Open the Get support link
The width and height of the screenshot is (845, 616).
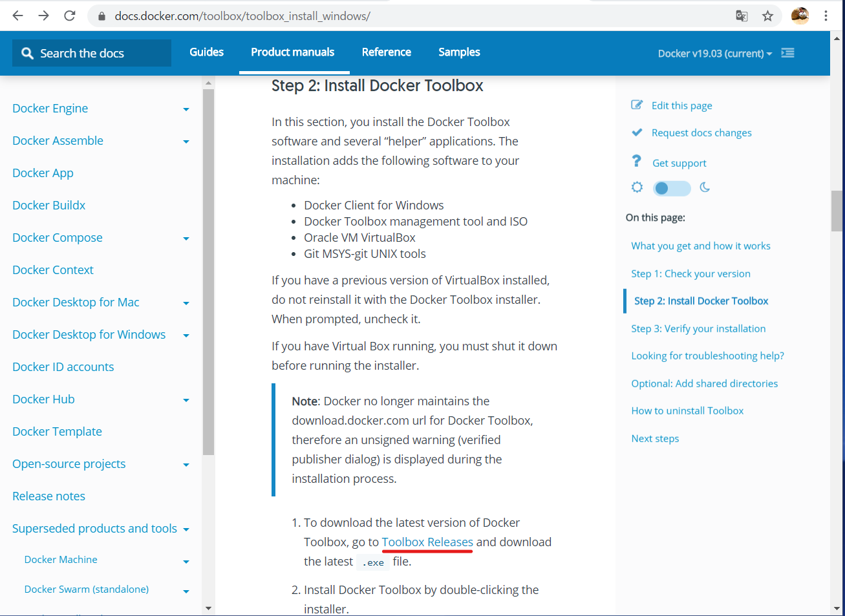click(x=679, y=163)
